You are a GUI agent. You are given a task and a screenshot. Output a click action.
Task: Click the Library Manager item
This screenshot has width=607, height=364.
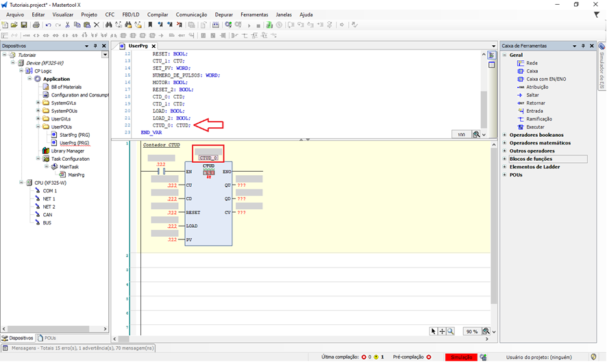pyautogui.click(x=68, y=151)
